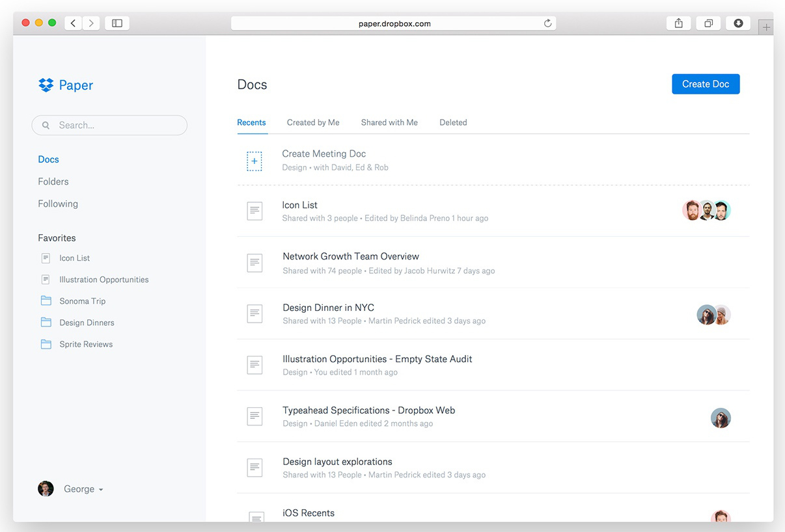Viewport: 785px width, 532px height.
Task: Click the magnifying glass search icon
Action: [45, 124]
